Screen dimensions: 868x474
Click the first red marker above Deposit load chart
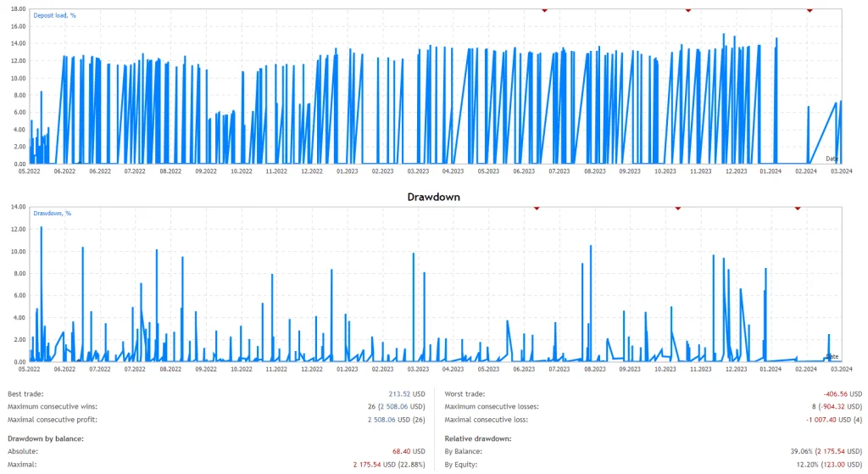click(544, 9)
